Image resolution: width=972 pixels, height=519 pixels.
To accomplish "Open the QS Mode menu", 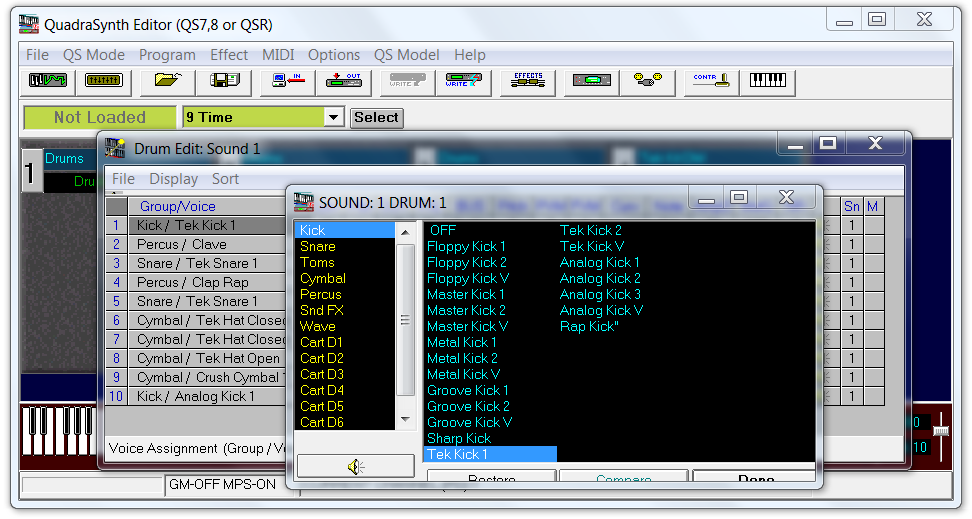I will tap(94, 55).
